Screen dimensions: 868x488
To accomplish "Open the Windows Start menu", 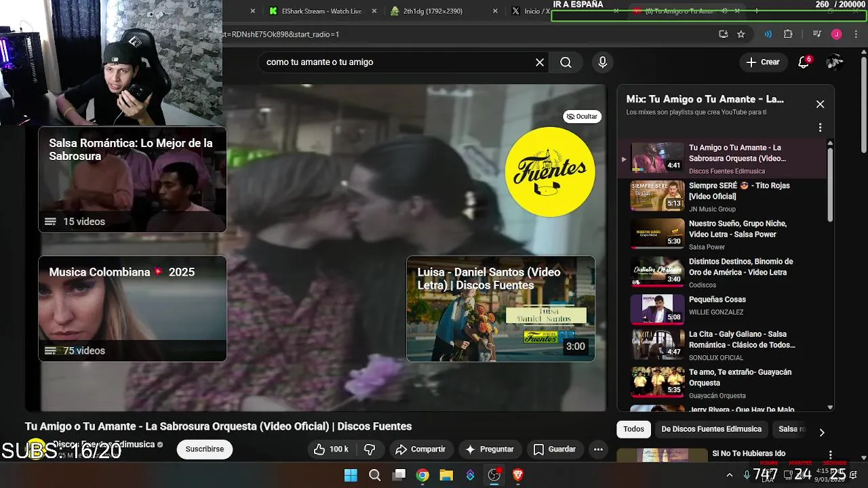I will [351, 475].
